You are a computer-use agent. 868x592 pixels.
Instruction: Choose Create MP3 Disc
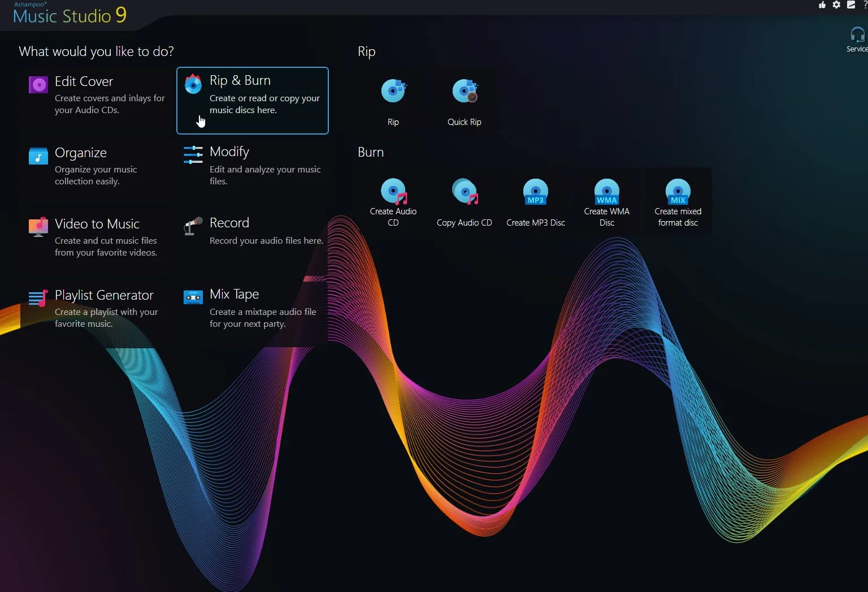click(536, 201)
